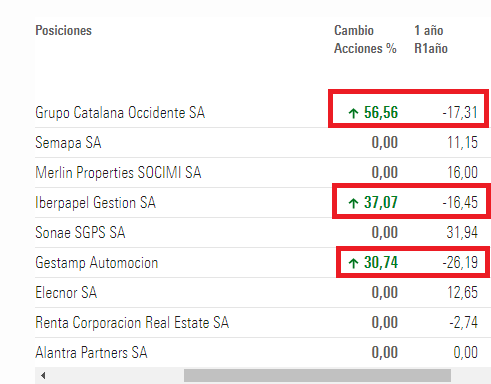Click the horizontal scrollbar thumb
The height and width of the screenshot is (384, 491).
pyautogui.click(x=317, y=376)
